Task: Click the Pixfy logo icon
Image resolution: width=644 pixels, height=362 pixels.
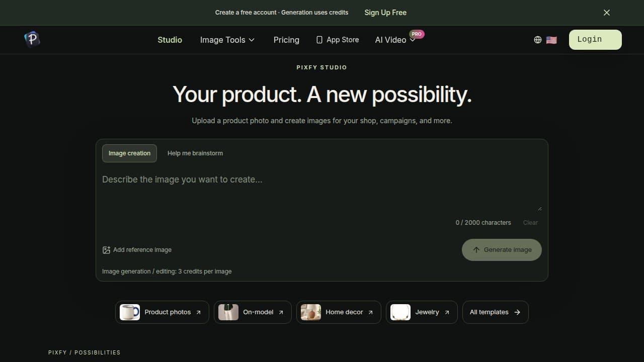Action: (x=32, y=39)
